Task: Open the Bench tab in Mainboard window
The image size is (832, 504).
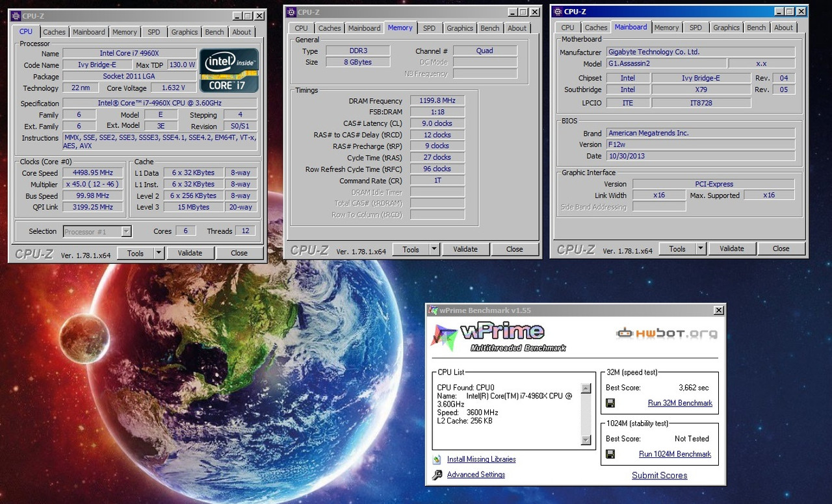Action: coord(757,27)
